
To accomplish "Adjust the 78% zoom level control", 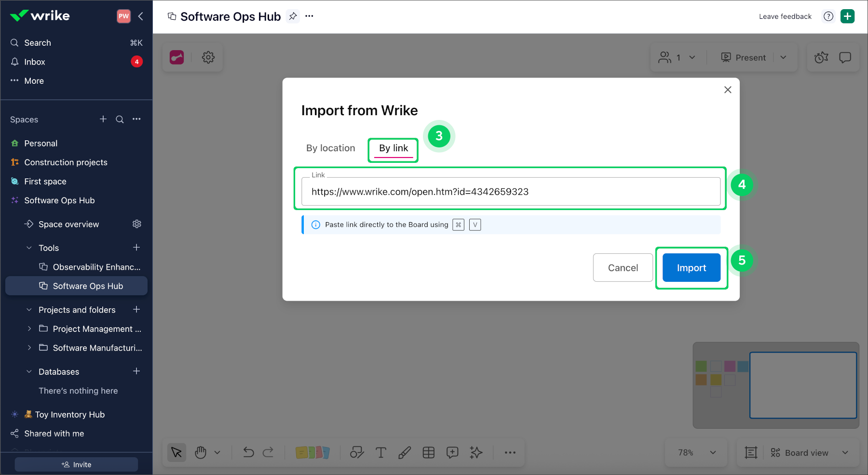I will click(696, 452).
